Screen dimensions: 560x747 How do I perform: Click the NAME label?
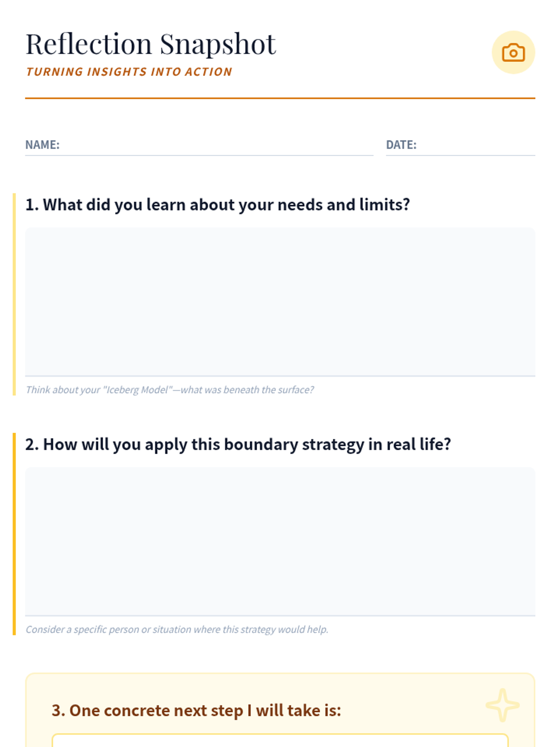coord(42,145)
